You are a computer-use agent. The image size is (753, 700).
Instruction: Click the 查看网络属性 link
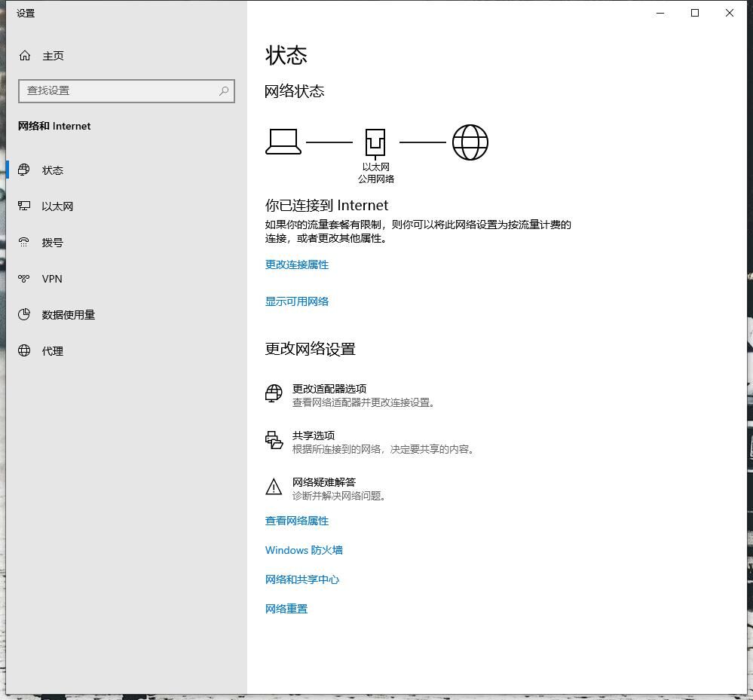pyautogui.click(x=297, y=521)
